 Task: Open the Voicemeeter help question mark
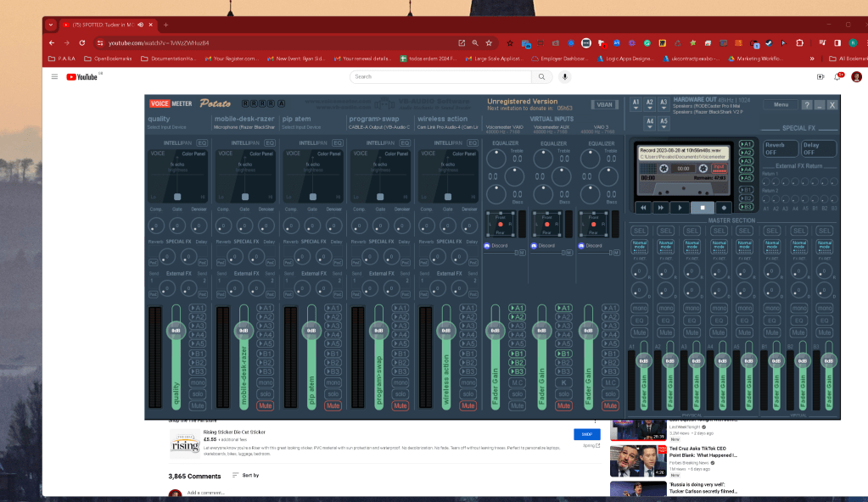click(x=807, y=104)
